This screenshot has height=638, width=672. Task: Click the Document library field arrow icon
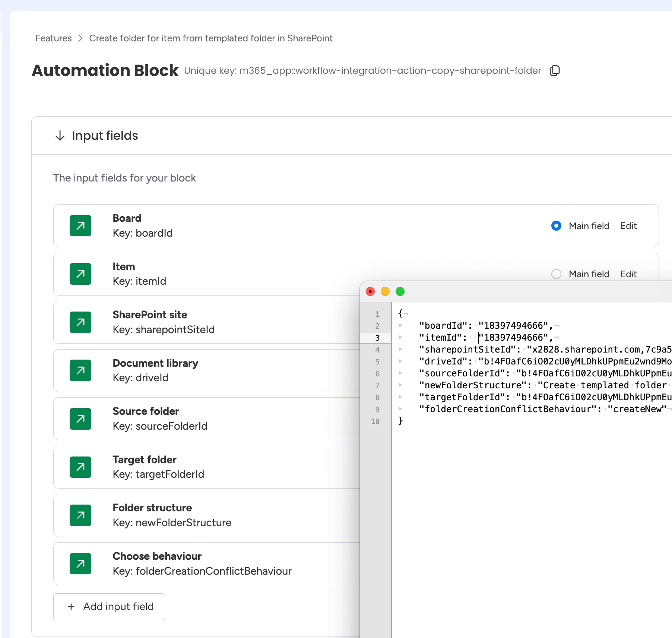click(x=80, y=370)
